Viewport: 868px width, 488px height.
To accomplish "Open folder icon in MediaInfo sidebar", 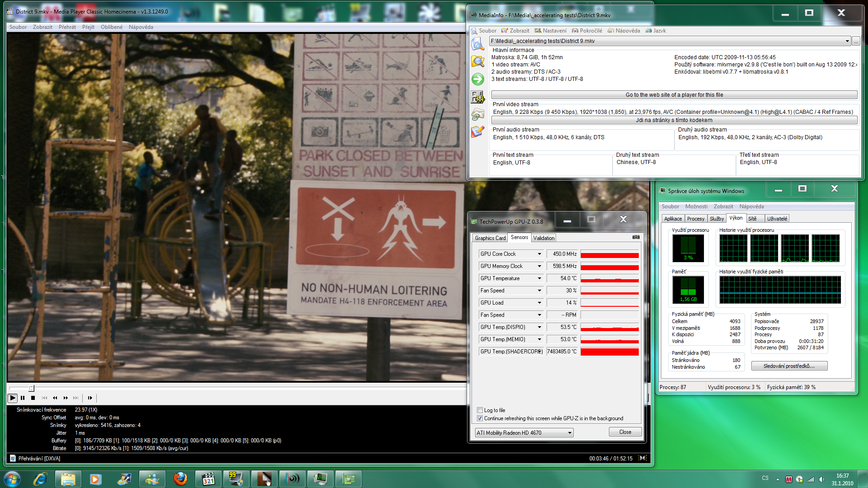I will pyautogui.click(x=477, y=61).
